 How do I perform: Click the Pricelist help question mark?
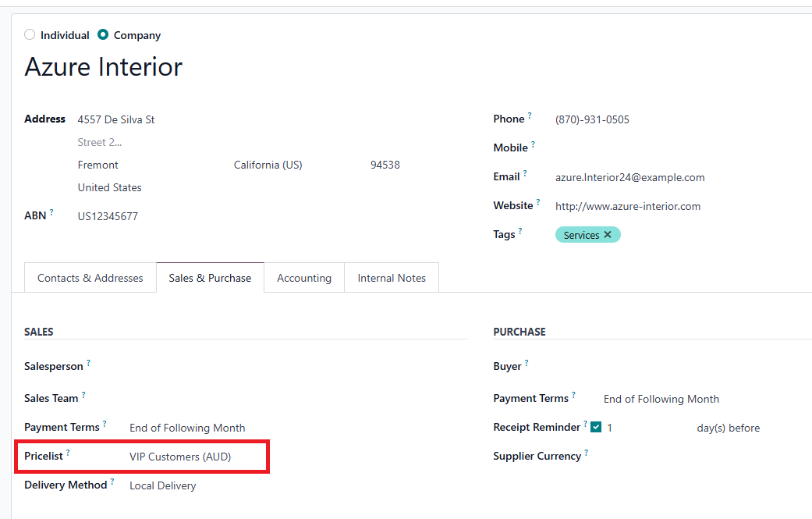click(x=68, y=453)
